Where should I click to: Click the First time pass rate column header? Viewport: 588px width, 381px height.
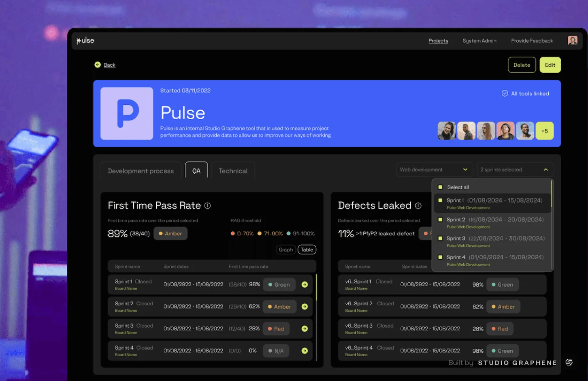pos(248,267)
